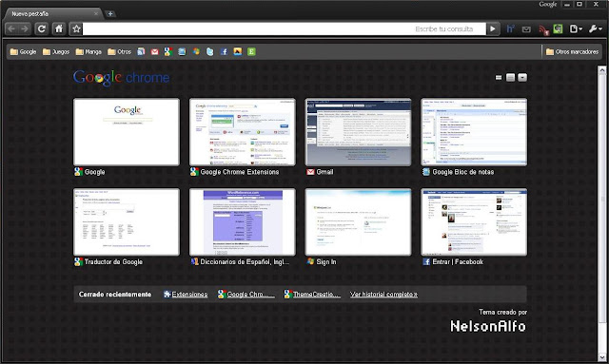Open the Google bookmarks folder
The width and height of the screenshot is (609, 364).
pos(23,51)
